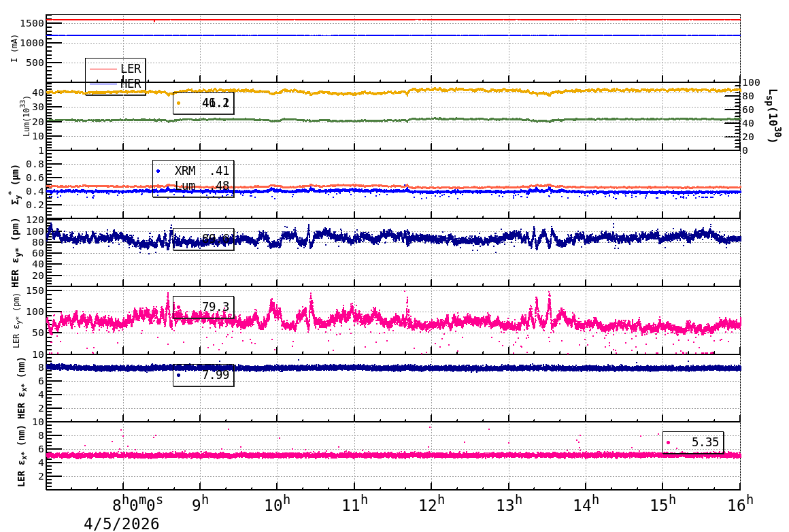Click the 13h time axis label

click(x=509, y=503)
